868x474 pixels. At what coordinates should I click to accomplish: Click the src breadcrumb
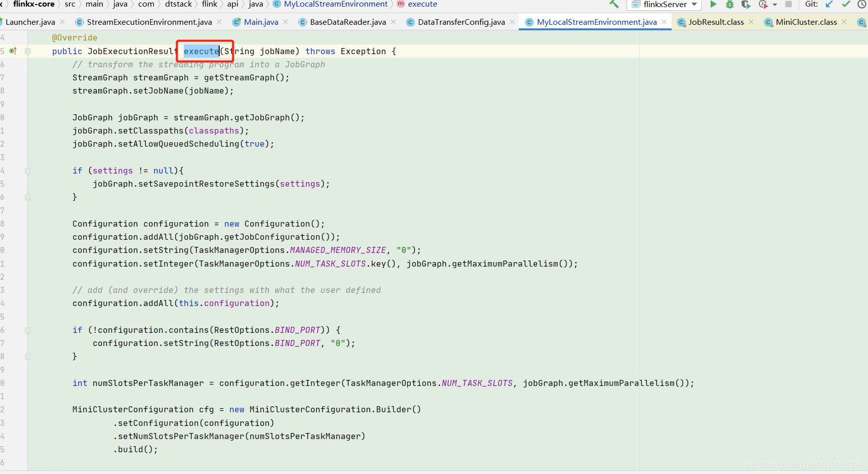[x=70, y=4]
